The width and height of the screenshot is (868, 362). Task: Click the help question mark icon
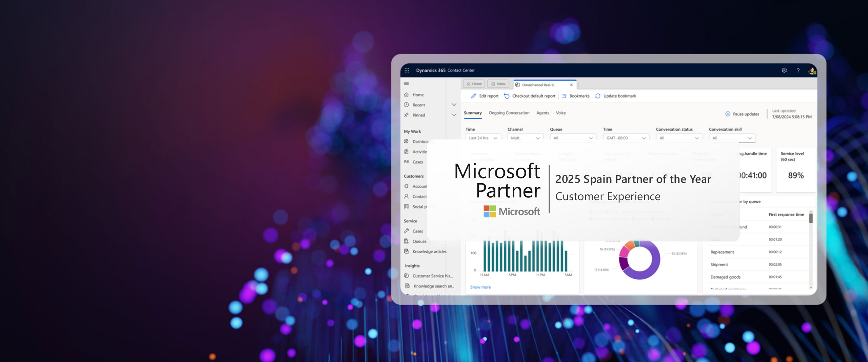pyautogui.click(x=798, y=70)
